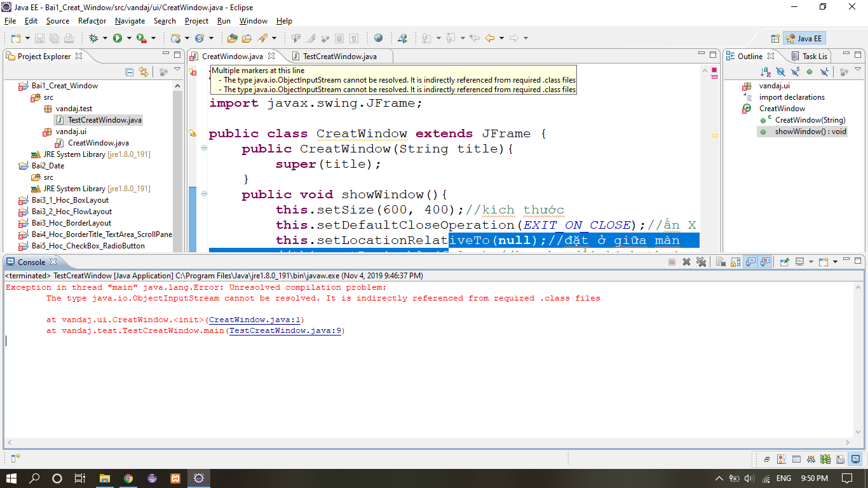This screenshot has height=488, width=868.
Task: Switch to Java EE perspective
Action: 804,38
